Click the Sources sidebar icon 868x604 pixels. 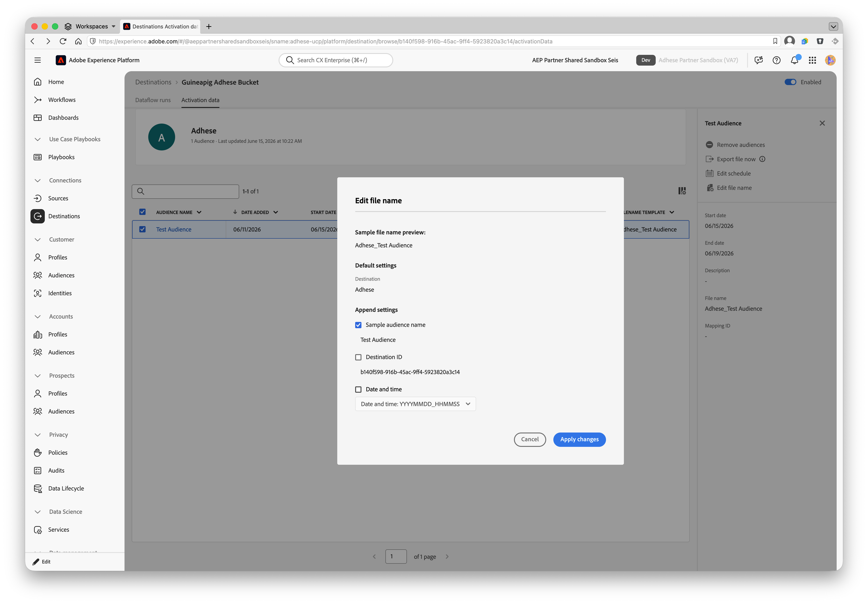(x=37, y=198)
